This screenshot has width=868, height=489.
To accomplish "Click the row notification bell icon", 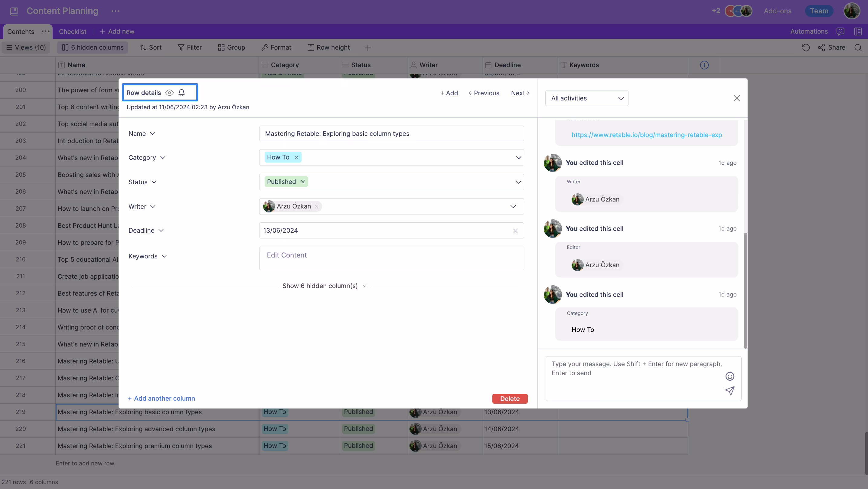I will click(x=182, y=93).
